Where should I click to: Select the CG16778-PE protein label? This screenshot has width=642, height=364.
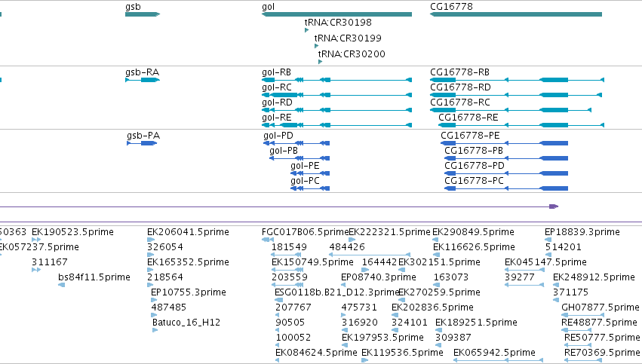pyautogui.click(x=471, y=136)
